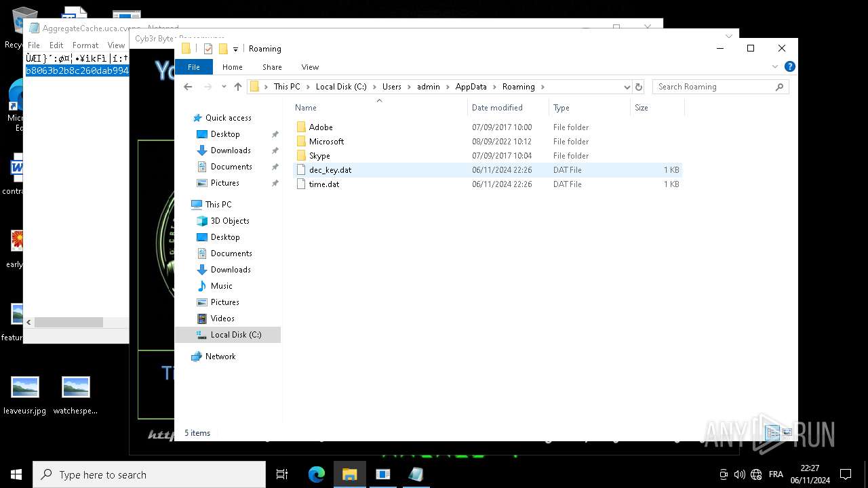Sort by Name column header
This screenshot has width=868, height=488.
pyautogui.click(x=380, y=108)
